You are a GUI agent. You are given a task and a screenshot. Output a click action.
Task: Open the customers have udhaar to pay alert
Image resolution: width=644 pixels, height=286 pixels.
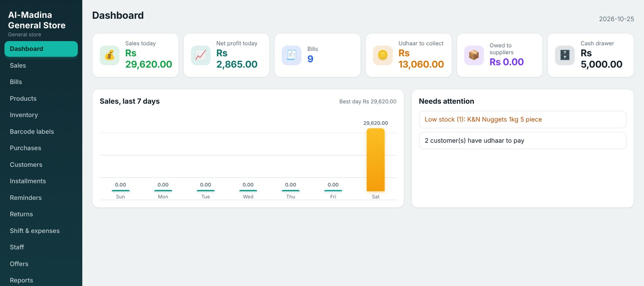(522, 140)
